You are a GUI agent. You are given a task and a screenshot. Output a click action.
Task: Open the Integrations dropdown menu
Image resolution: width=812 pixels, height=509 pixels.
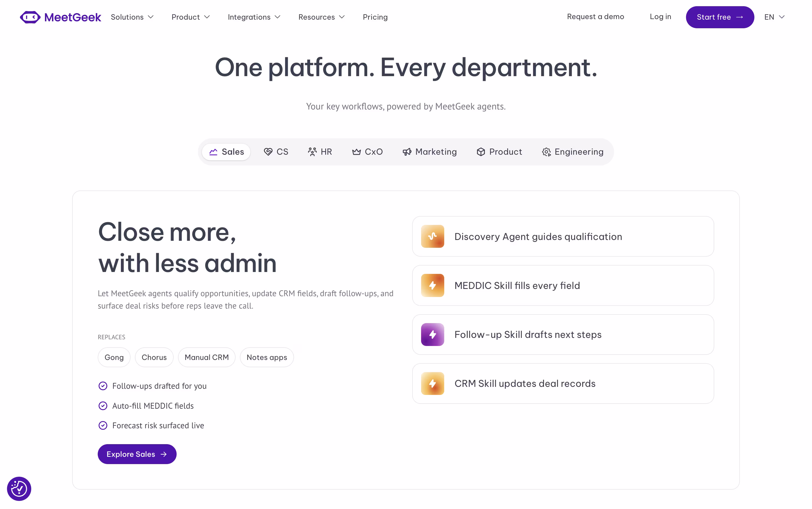click(254, 17)
